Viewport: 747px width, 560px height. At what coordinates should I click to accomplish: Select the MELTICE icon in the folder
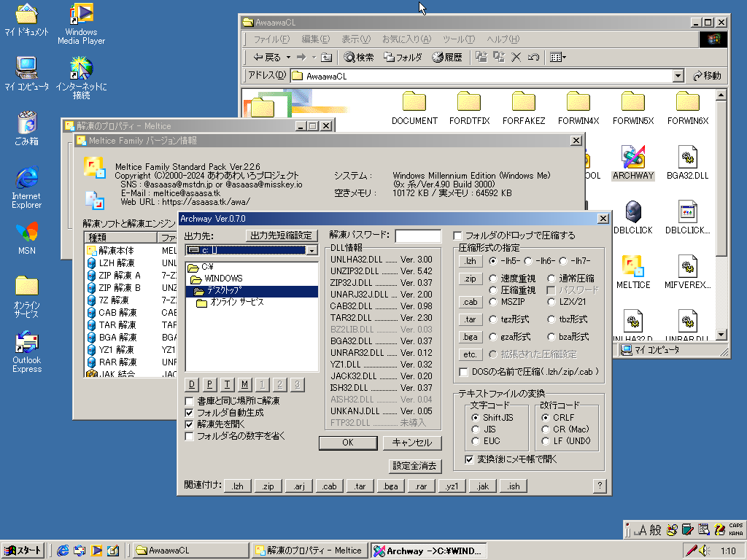coord(632,268)
